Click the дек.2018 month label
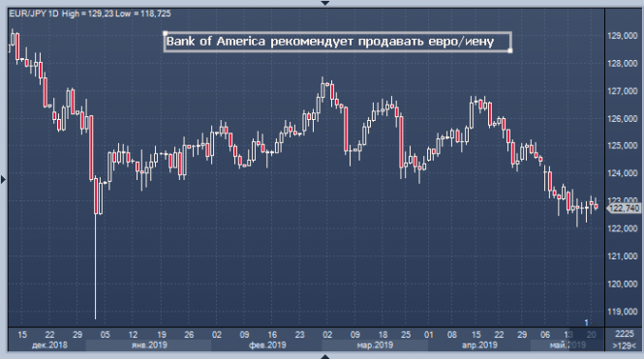This screenshot has width=644, height=359. pyautogui.click(x=49, y=345)
